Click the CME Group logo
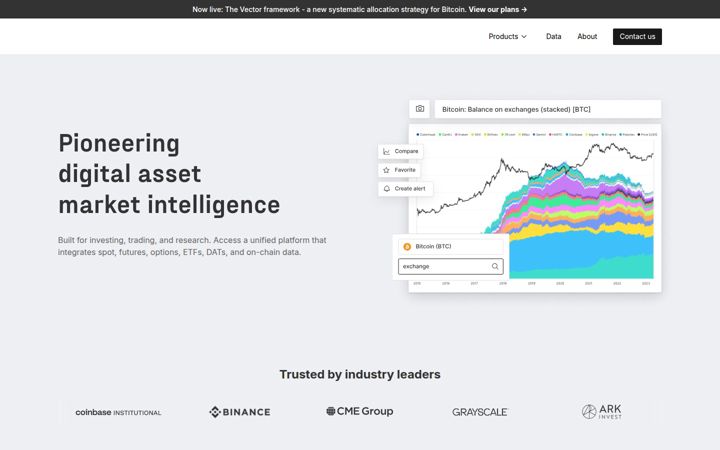This screenshot has width=720, height=450. [x=360, y=411]
